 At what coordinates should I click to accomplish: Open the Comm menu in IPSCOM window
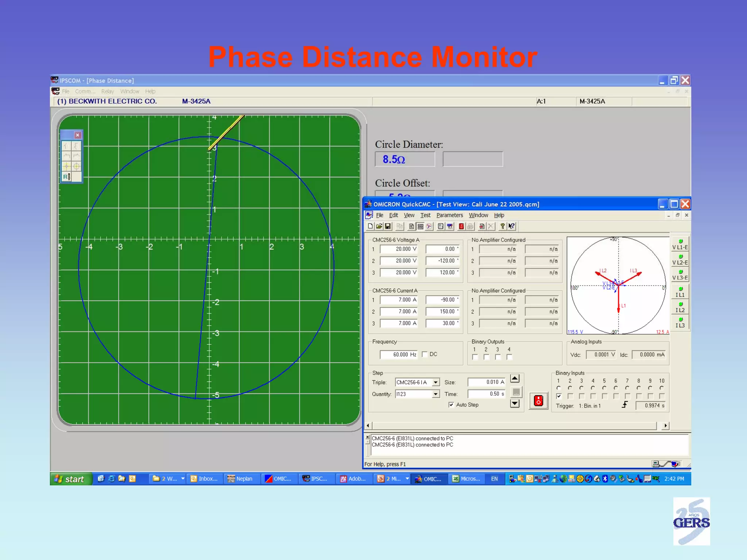[85, 92]
